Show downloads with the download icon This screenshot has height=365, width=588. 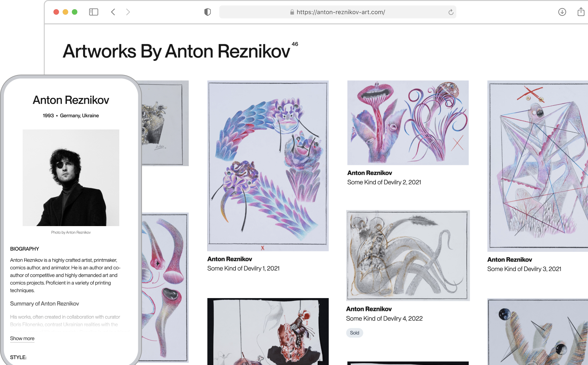[562, 12]
